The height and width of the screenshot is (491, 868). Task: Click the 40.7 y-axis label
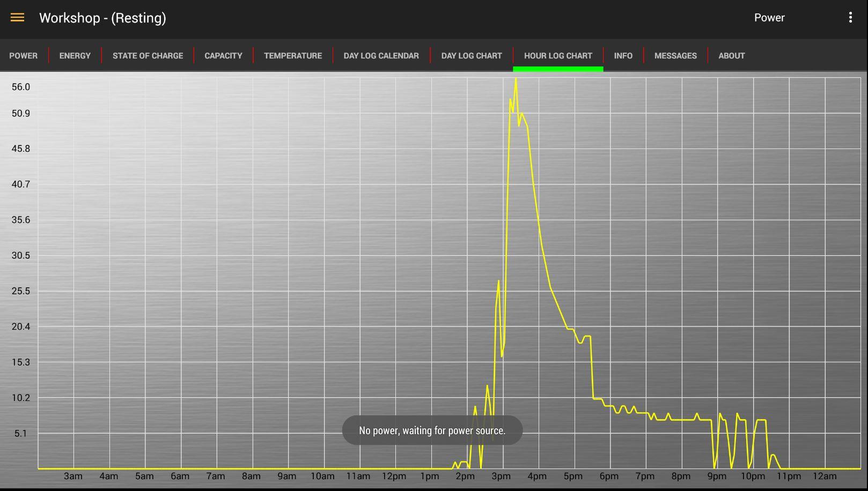click(x=21, y=184)
